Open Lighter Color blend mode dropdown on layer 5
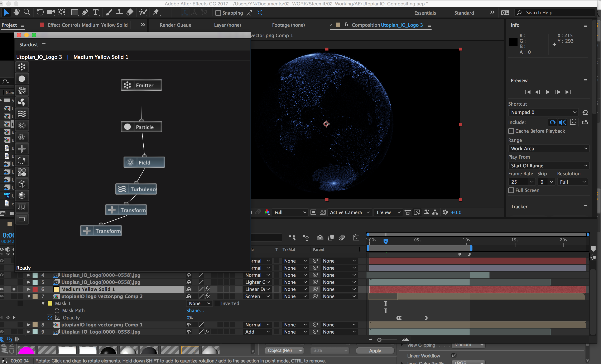The width and height of the screenshot is (601, 364). [257, 282]
